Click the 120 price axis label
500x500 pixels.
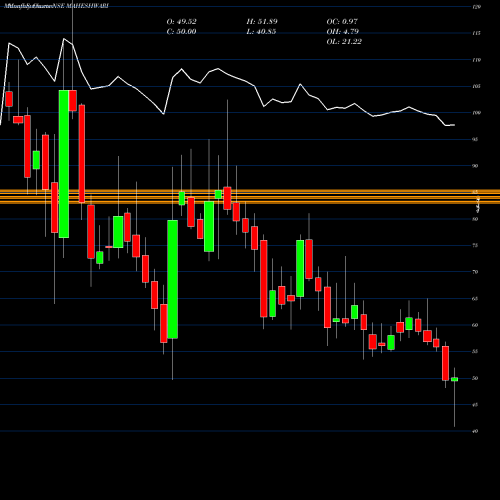(476, 7)
